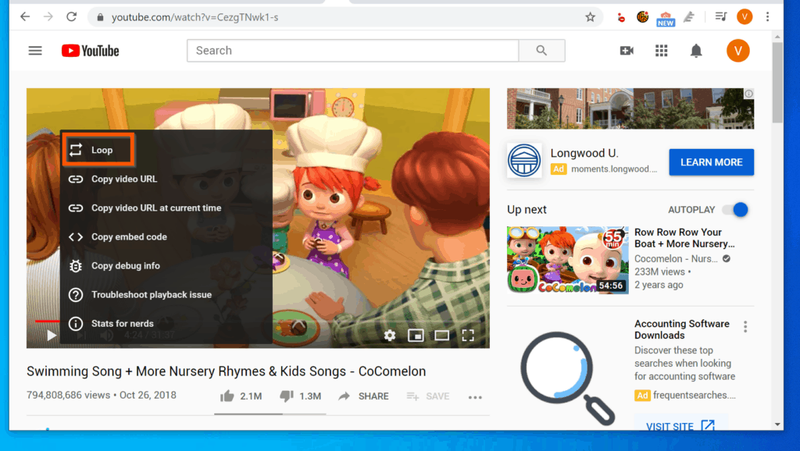Click the Swimming Song video title text

click(226, 371)
